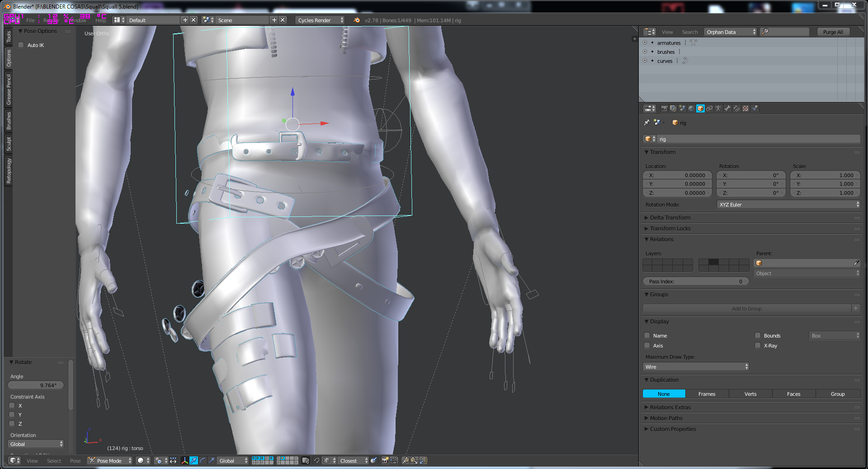Viewport: 868px width, 469px height.
Task: Open the Help menu
Action: click(x=101, y=20)
